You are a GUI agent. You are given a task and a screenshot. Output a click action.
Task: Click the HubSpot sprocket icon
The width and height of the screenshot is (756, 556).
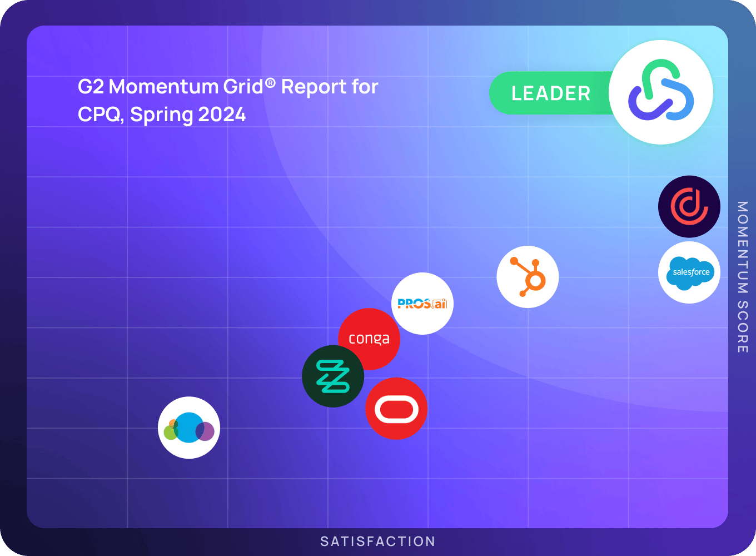click(x=527, y=276)
